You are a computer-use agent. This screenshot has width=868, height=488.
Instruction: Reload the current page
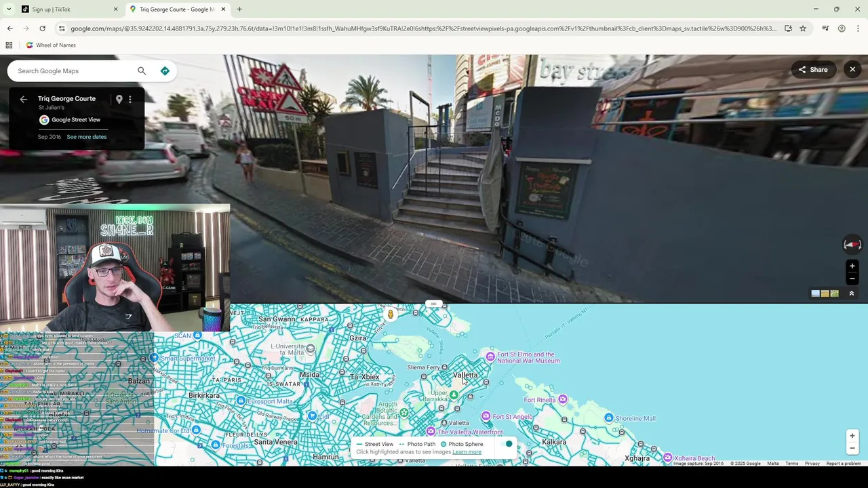(x=42, y=28)
